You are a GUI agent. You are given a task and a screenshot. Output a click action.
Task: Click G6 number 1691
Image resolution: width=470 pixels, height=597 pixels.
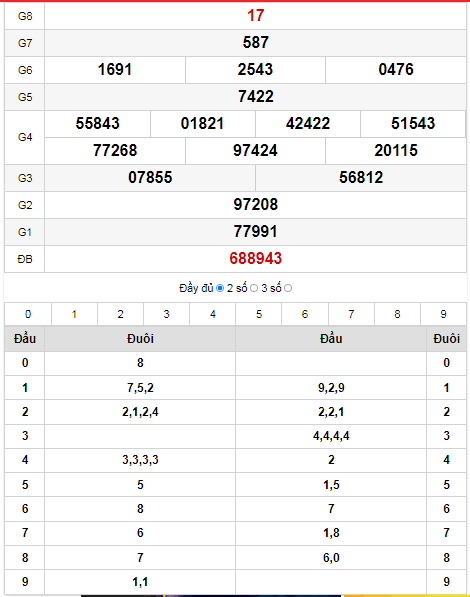tap(115, 69)
